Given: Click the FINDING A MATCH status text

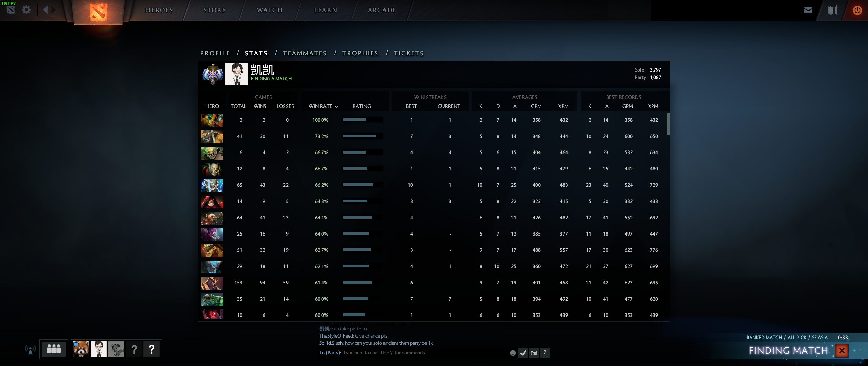Looking at the screenshot, I should pyautogui.click(x=271, y=79).
